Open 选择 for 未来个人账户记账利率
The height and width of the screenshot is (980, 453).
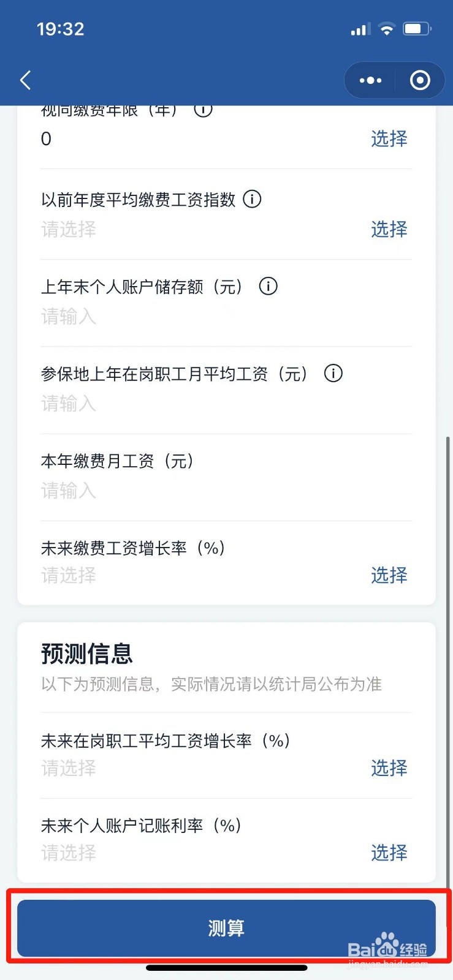point(389,853)
